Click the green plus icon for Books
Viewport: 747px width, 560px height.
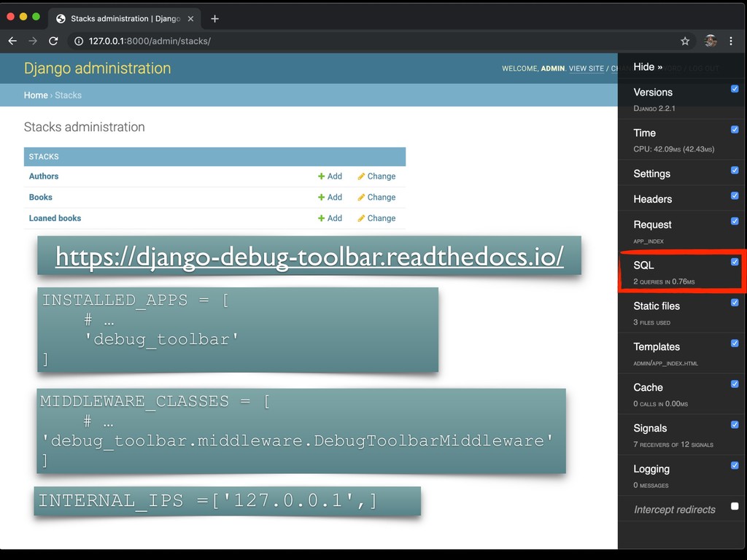[x=321, y=197]
